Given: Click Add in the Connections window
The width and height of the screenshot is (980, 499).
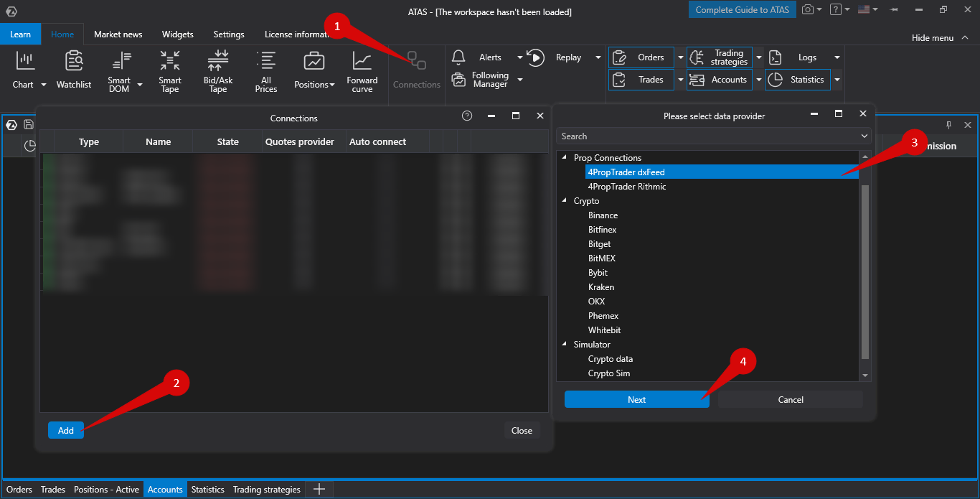Looking at the screenshot, I should coord(65,430).
